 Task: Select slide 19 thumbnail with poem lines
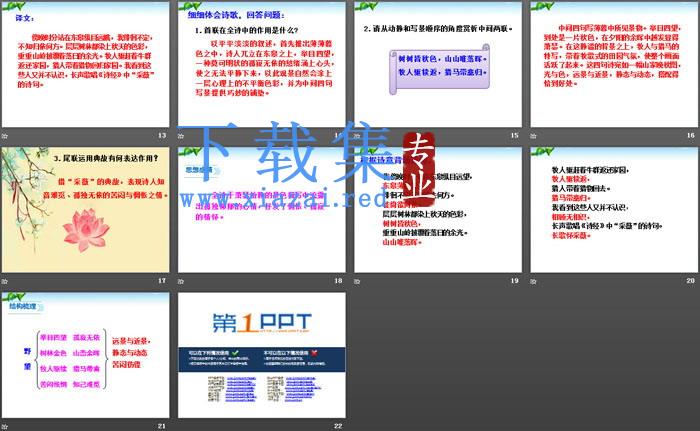pos(438,210)
